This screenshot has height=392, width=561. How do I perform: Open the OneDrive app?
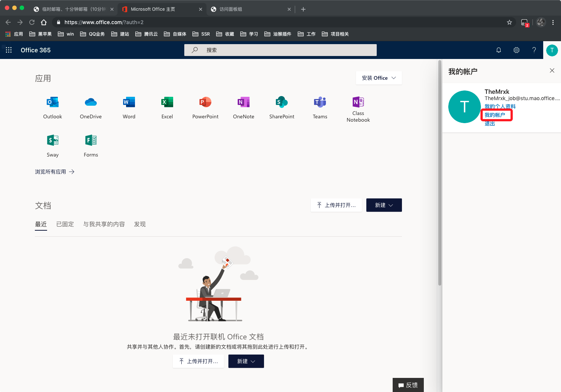91,108
